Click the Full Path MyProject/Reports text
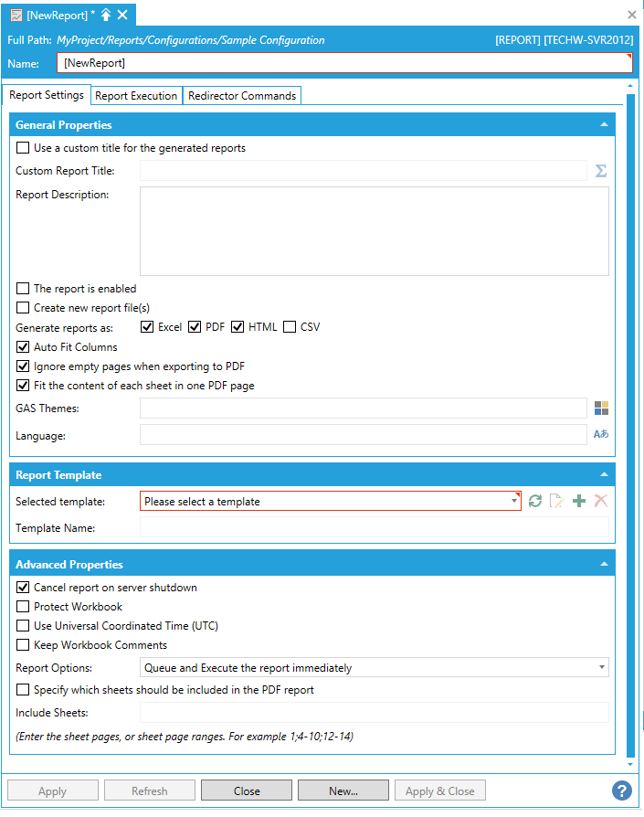Screen dimensions: 644x817 [x=191, y=40]
